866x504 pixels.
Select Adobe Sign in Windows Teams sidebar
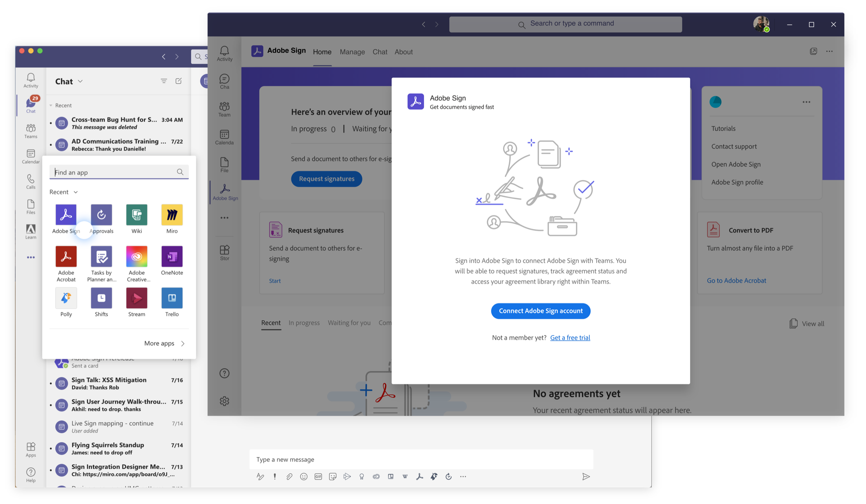tap(225, 192)
